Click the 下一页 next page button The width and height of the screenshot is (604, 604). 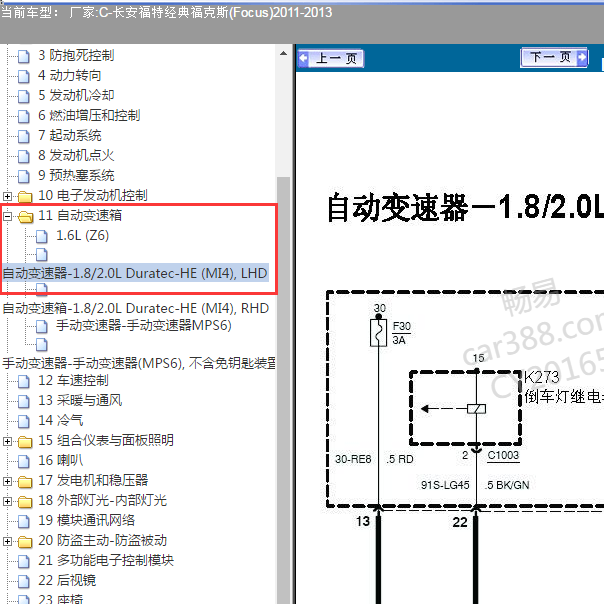coord(554,58)
